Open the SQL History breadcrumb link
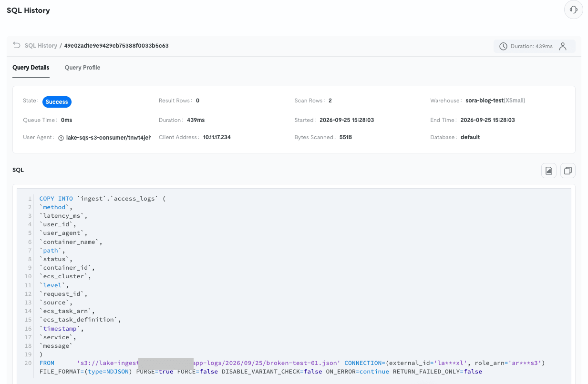Viewport: 588px width, 384px height. coord(41,46)
